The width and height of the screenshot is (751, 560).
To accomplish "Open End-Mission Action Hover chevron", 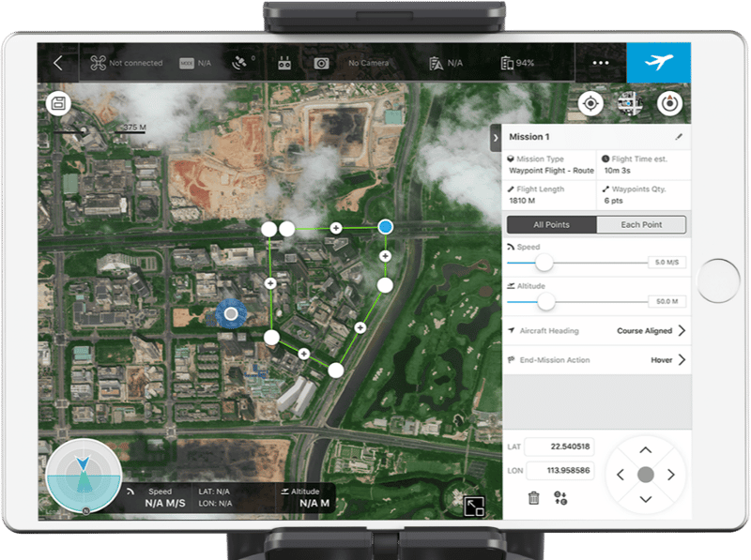I will point(682,360).
